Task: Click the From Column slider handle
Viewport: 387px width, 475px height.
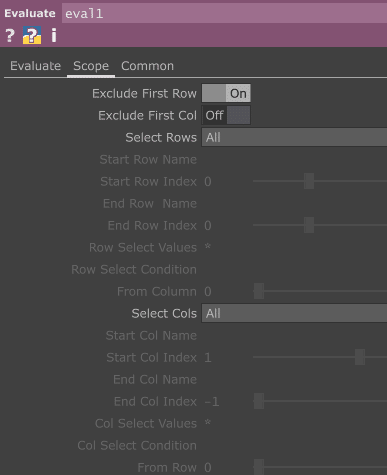Action: tap(259, 291)
